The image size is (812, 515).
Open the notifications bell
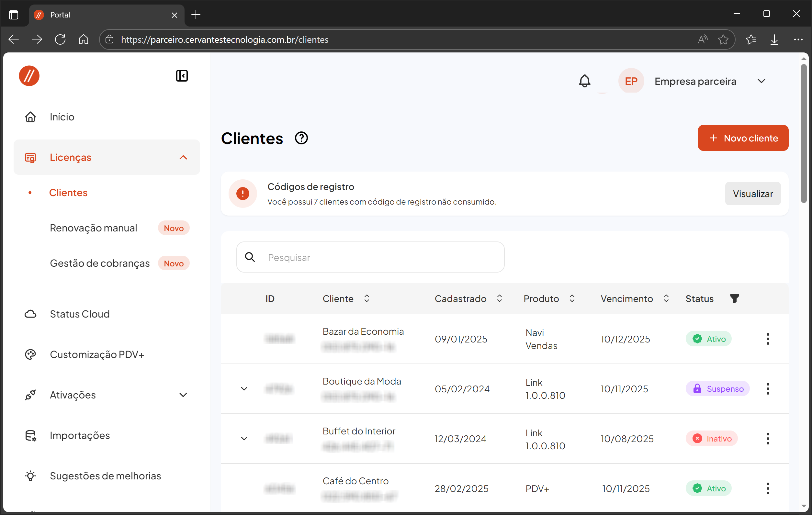click(x=584, y=81)
